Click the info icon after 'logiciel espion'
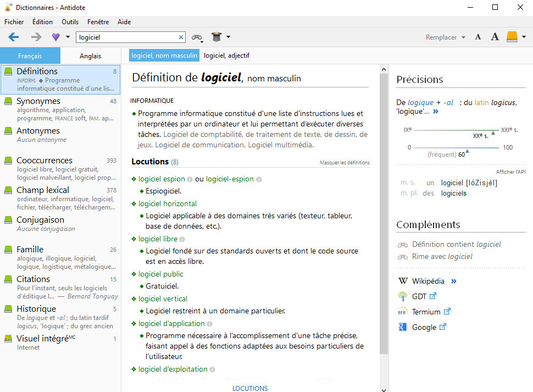533x392 pixels. click(x=190, y=179)
